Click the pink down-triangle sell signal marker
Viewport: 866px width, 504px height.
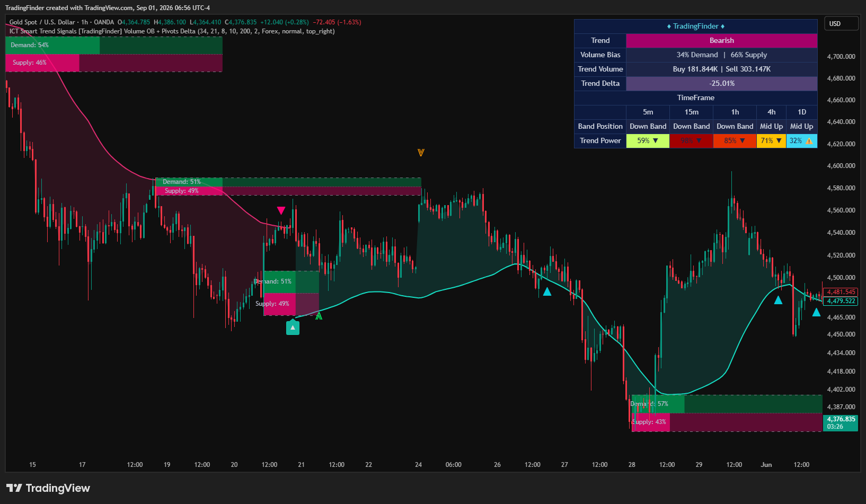pos(281,210)
